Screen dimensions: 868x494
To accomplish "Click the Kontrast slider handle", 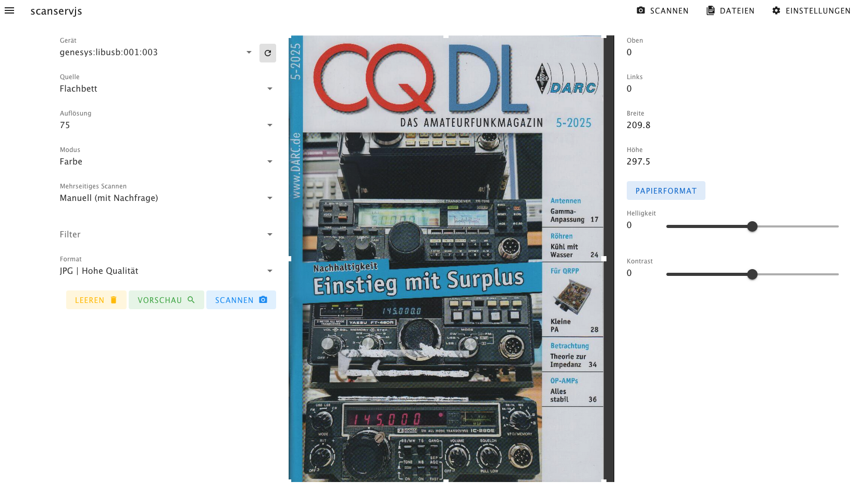I will pos(752,274).
